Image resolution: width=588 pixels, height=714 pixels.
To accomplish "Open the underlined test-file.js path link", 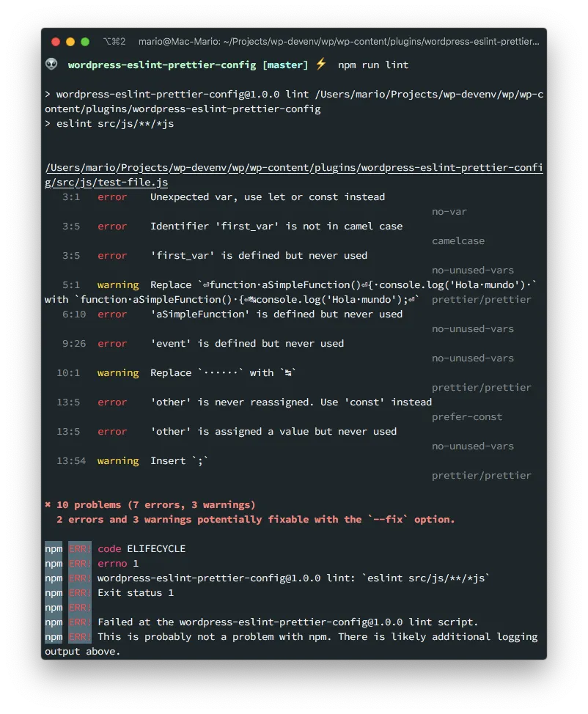I will 294,175.
